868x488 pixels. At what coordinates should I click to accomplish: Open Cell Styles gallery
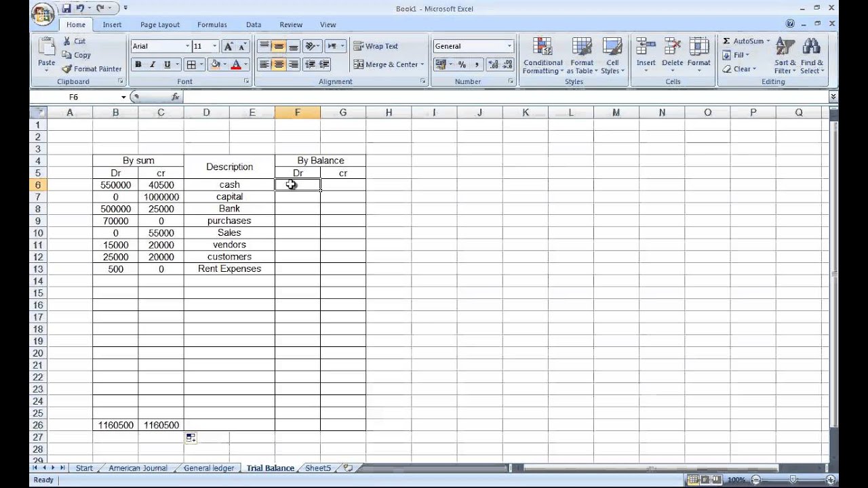(x=612, y=56)
